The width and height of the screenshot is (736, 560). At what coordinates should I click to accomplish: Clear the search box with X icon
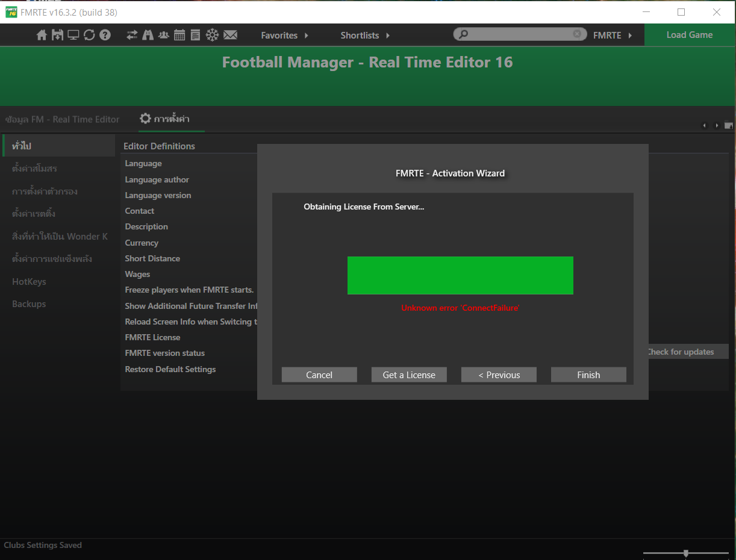[x=577, y=34]
